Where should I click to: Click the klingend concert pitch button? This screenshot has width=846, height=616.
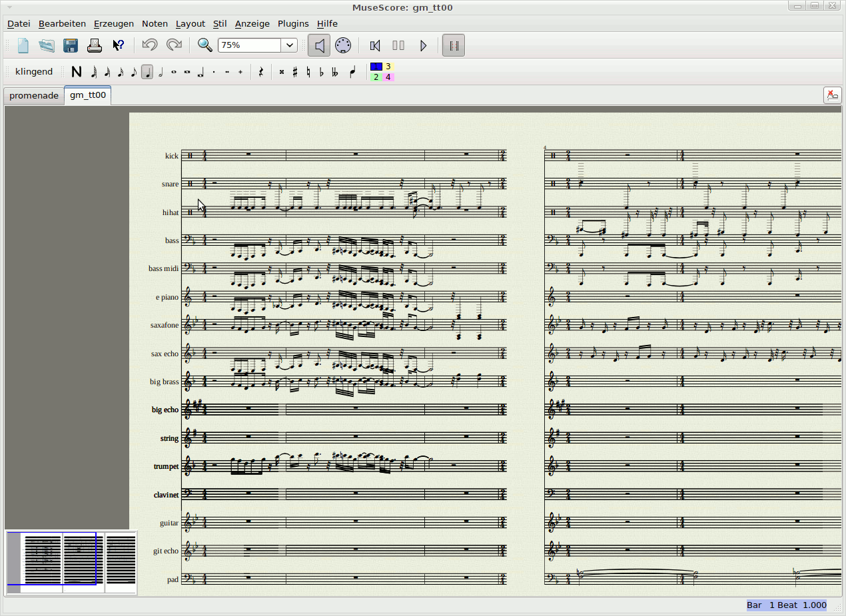coord(34,72)
